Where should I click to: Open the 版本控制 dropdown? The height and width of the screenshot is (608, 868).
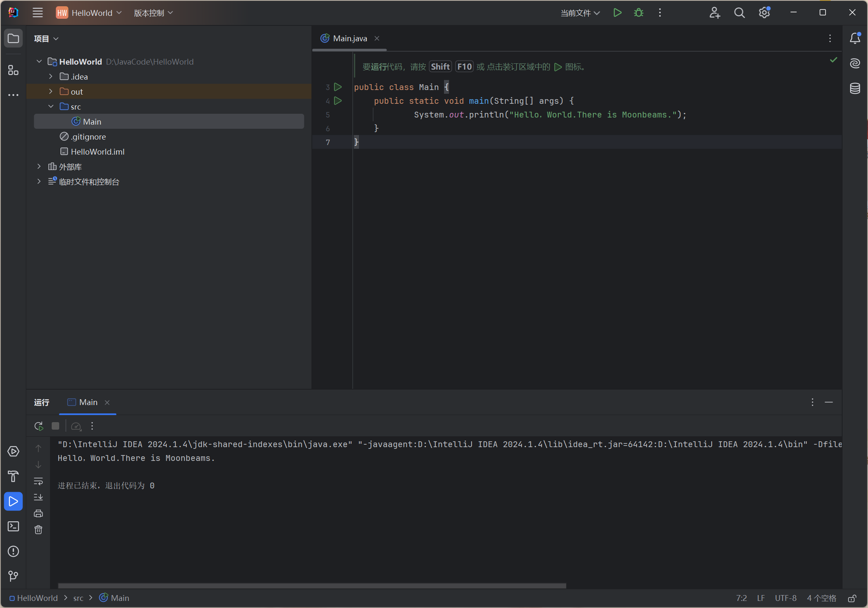pyautogui.click(x=153, y=13)
